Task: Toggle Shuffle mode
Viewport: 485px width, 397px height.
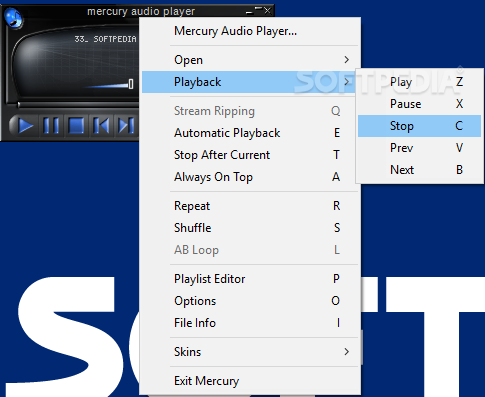Action: point(250,228)
